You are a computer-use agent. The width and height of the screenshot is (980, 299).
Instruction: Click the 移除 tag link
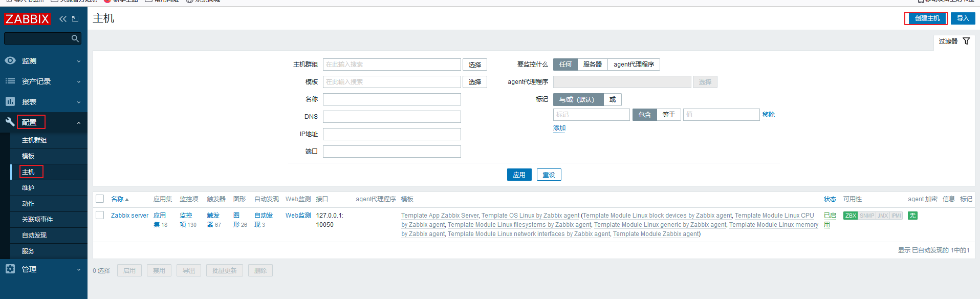[x=769, y=115]
